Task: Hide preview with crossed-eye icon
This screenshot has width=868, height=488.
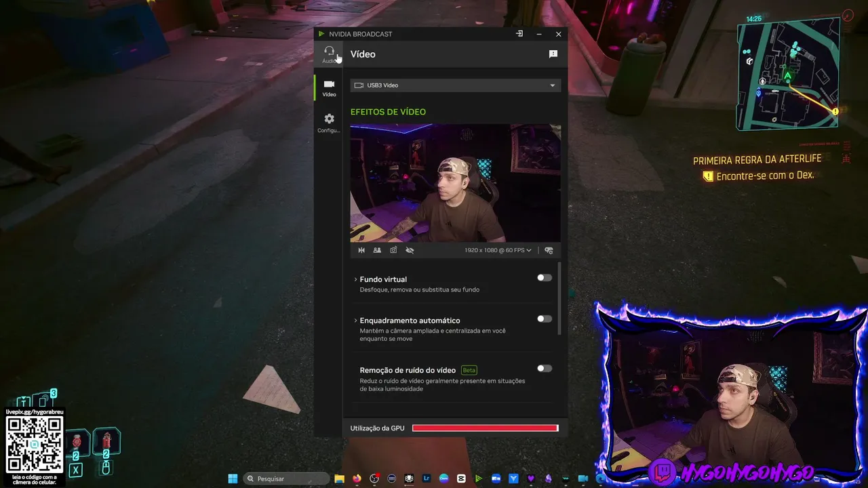Action: coord(410,250)
